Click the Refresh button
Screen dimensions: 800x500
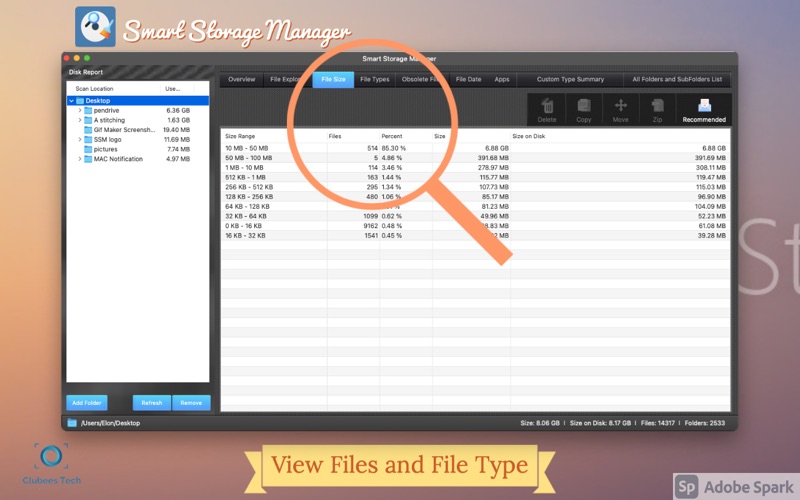[152, 403]
